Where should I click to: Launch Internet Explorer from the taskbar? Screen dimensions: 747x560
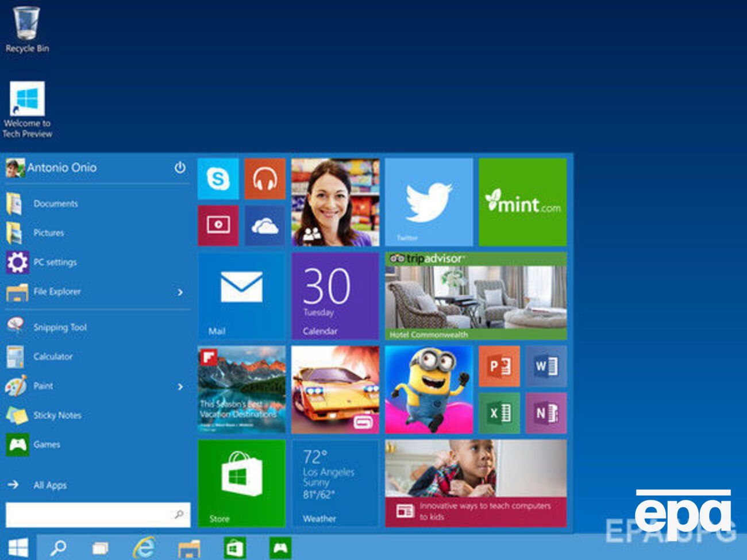tap(144, 548)
